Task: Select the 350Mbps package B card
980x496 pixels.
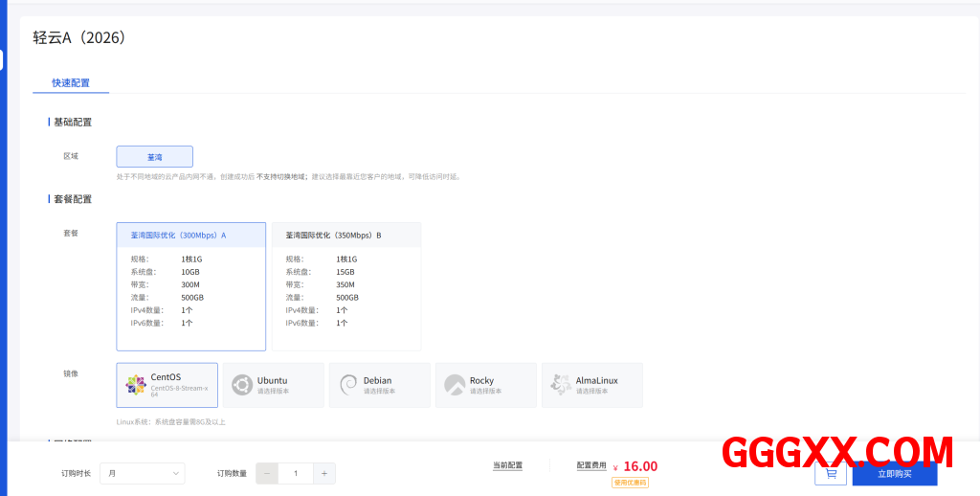Action: tap(345, 286)
